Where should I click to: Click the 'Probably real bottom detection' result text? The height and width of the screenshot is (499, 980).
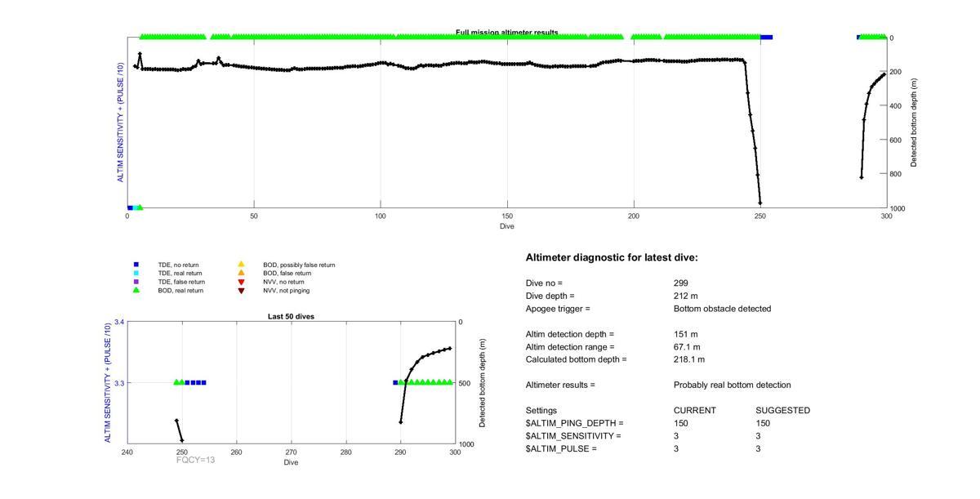[732, 385]
